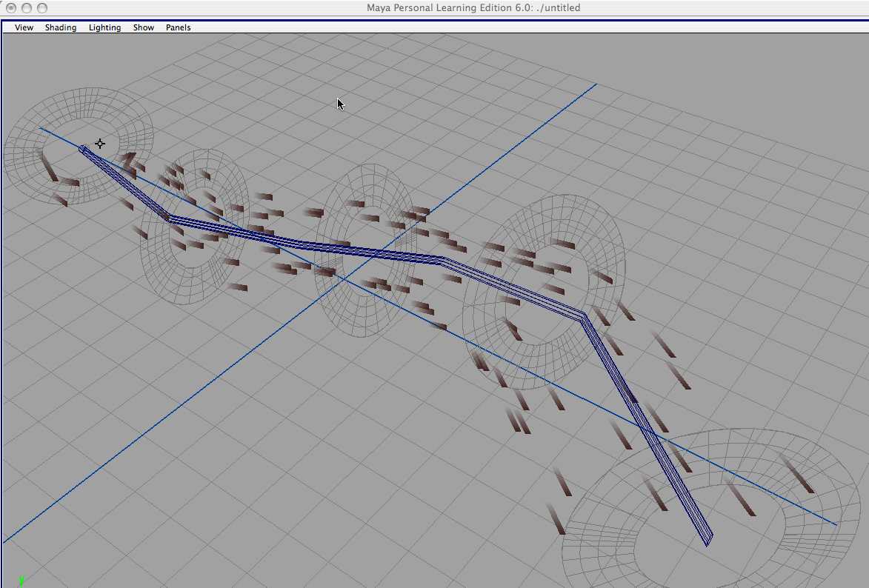Click the small circle at the curve's start
Viewport: 869px width, 588px height.
83,150
